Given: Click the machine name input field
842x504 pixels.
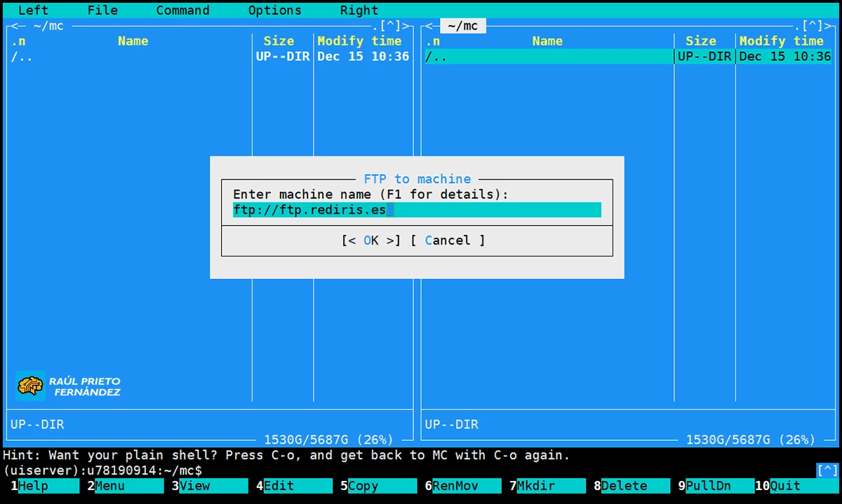Looking at the screenshot, I should pyautogui.click(x=417, y=210).
